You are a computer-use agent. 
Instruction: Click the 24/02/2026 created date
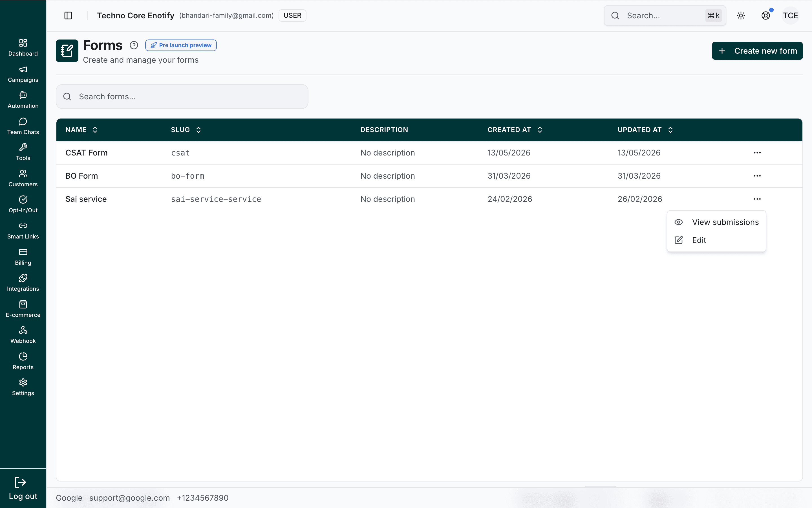coord(510,199)
